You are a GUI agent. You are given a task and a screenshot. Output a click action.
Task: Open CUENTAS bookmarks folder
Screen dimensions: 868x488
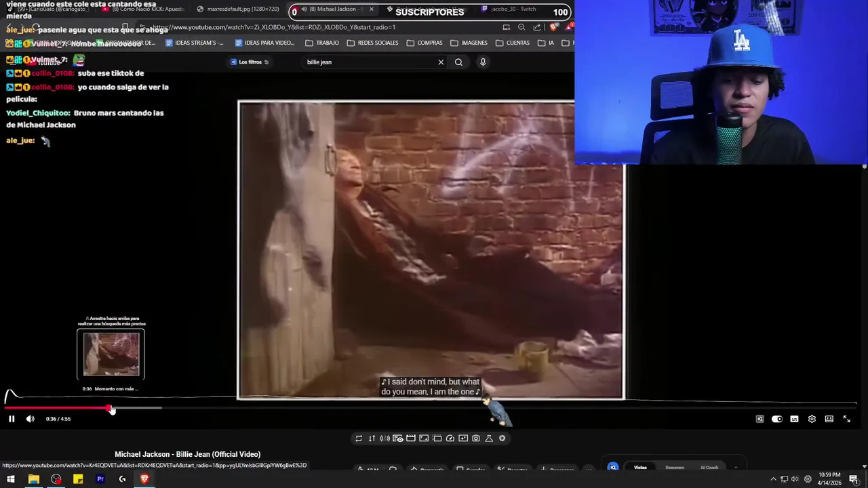(x=513, y=43)
